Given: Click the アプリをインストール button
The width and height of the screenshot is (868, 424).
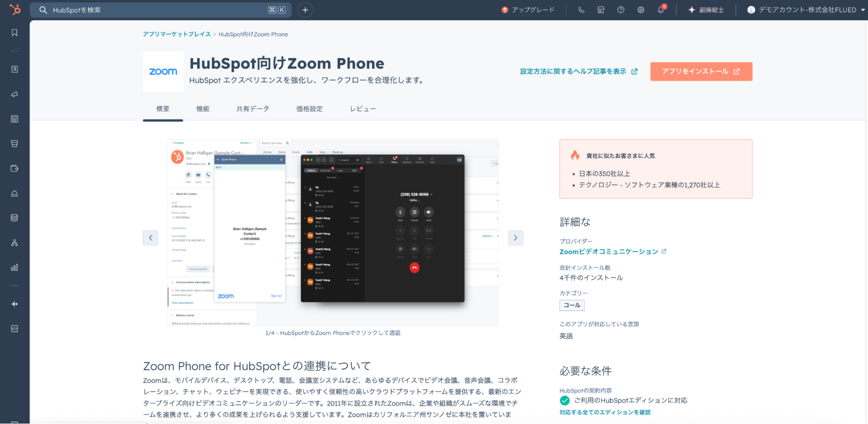Looking at the screenshot, I should (701, 72).
